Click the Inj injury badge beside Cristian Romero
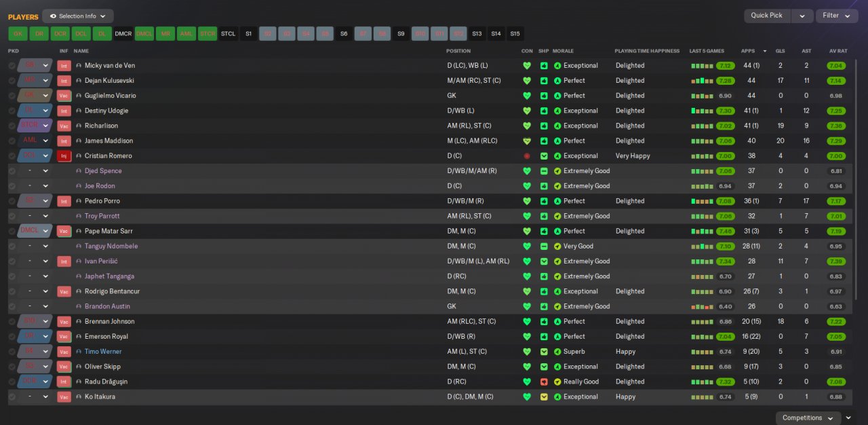868x425 pixels. (x=64, y=156)
